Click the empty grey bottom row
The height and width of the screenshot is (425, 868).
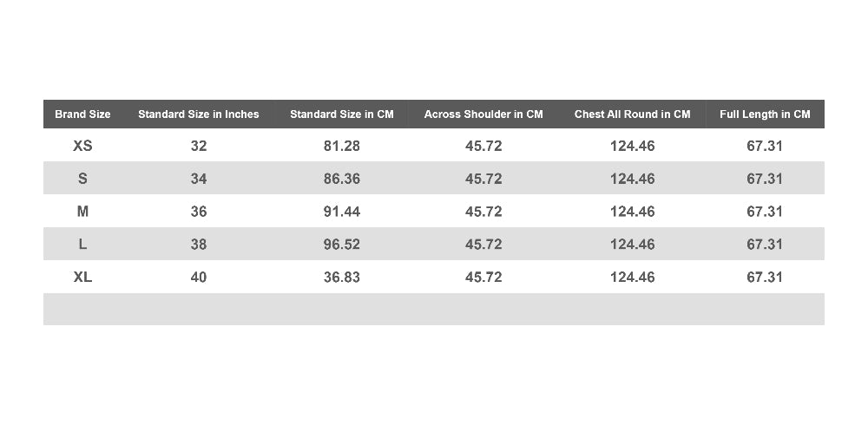coord(433,309)
